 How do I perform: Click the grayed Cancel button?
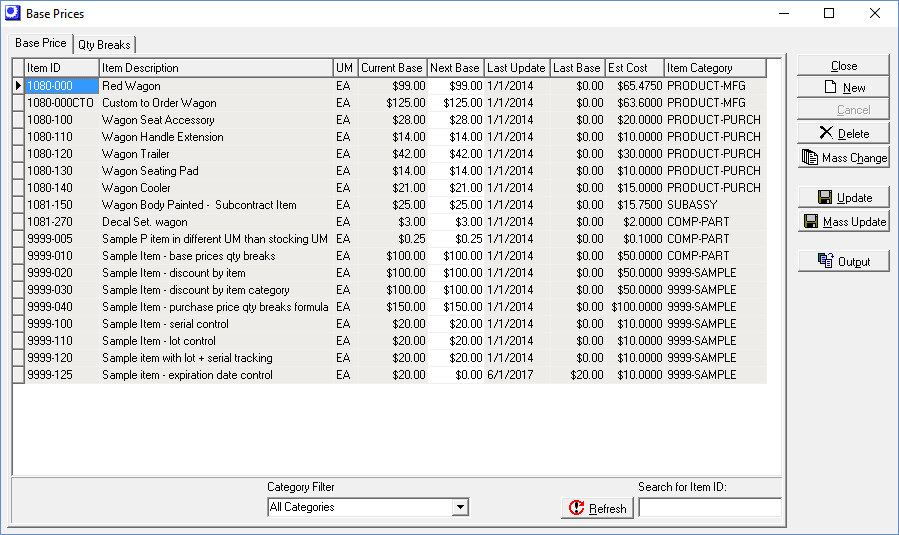click(x=843, y=110)
